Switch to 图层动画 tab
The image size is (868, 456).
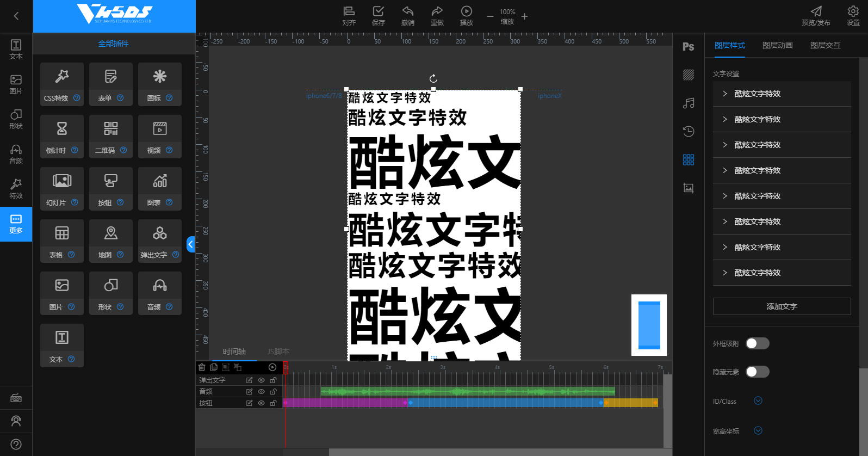[778, 46]
